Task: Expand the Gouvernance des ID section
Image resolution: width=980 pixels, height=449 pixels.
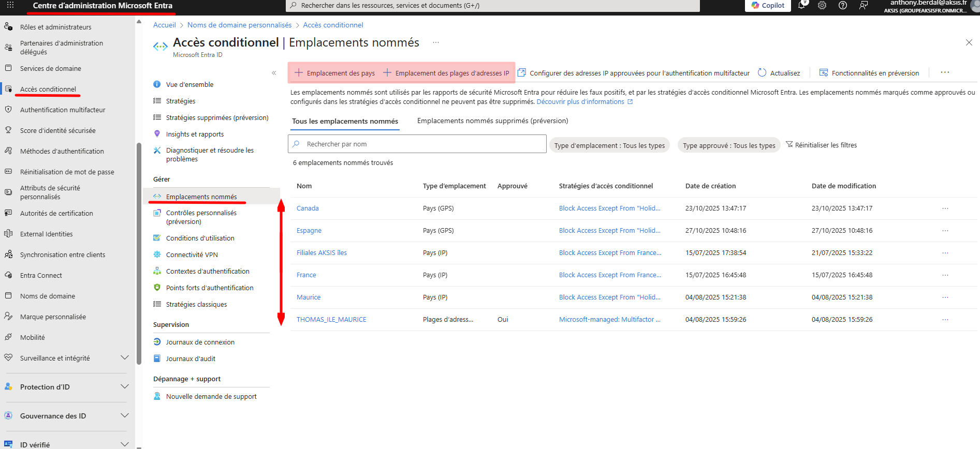Action: [124, 415]
